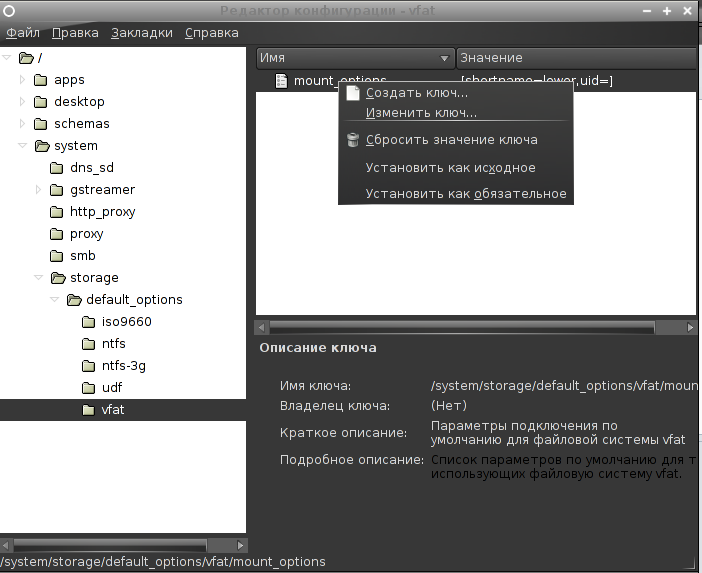Select the http_proxy tree item label
Screen dimensions: 702x573
pyautogui.click(x=103, y=212)
